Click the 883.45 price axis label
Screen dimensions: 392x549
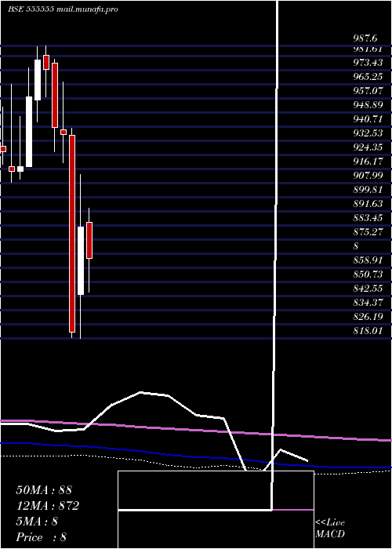pos(368,218)
